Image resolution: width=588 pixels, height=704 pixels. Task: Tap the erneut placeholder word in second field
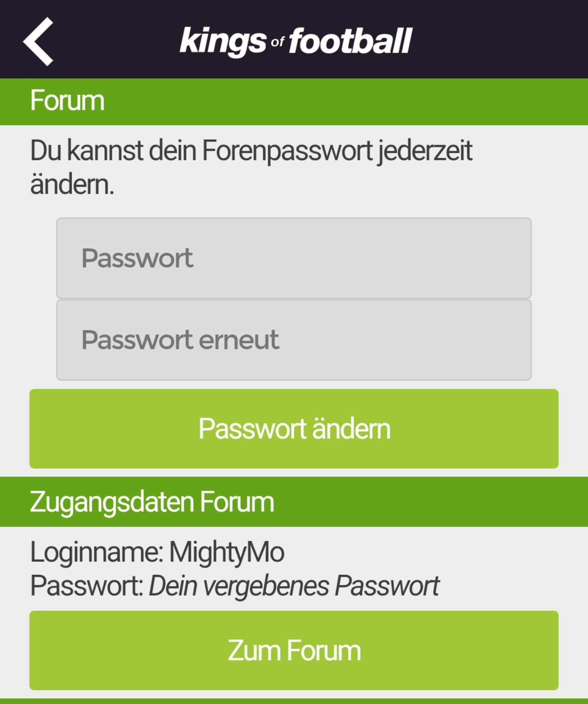pos(239,340)
